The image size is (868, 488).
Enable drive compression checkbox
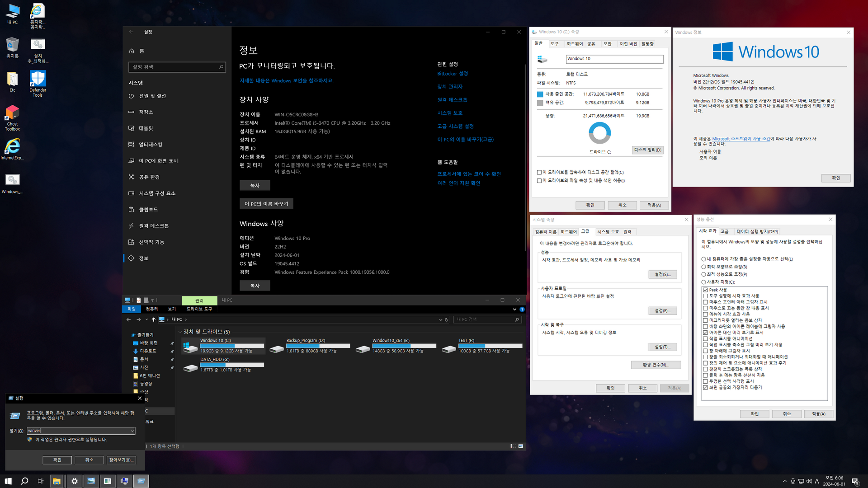point(539,172)
